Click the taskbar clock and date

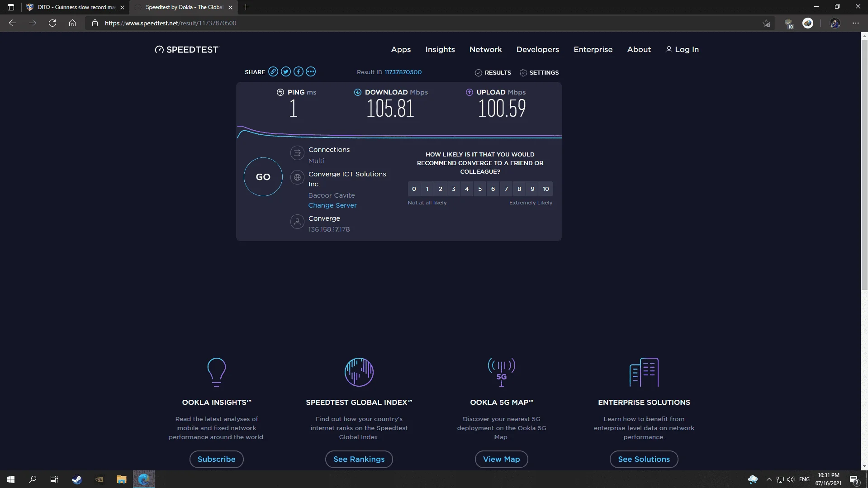coord(828,479)
